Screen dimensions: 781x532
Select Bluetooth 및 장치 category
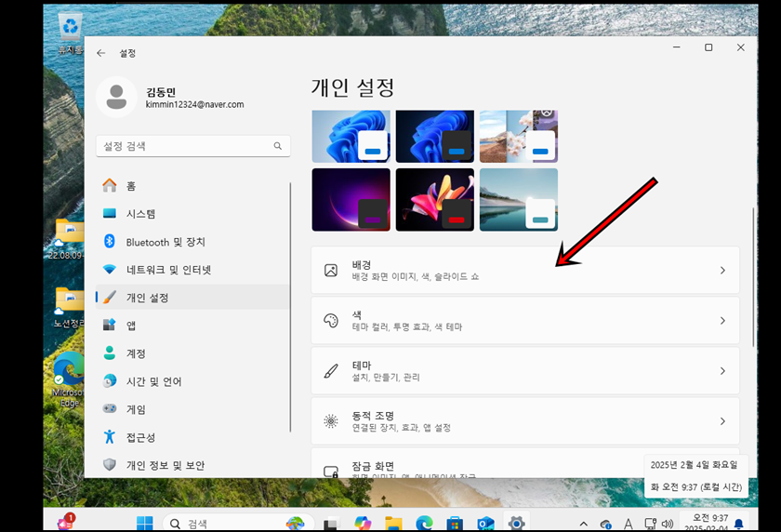192,242
